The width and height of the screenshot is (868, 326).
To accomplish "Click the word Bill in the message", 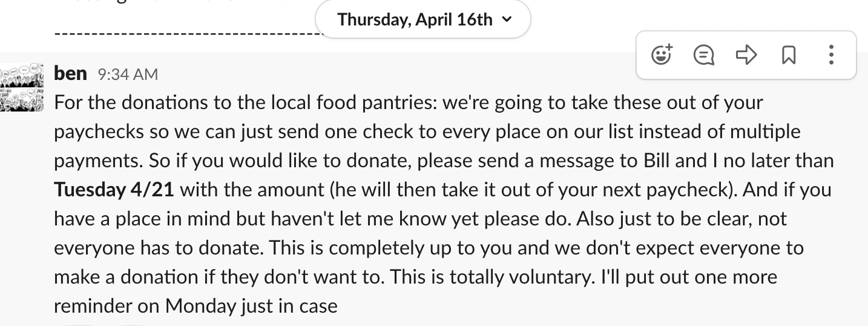I will click(654, 161).
